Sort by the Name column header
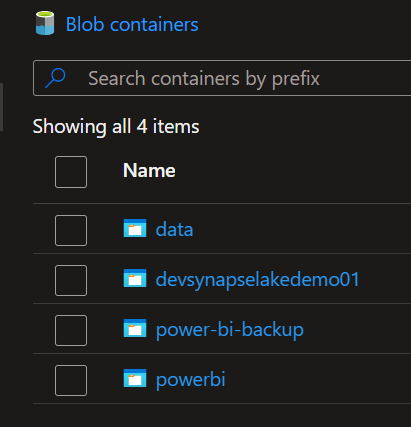This screenshot has width=411, height=427. 149,171
